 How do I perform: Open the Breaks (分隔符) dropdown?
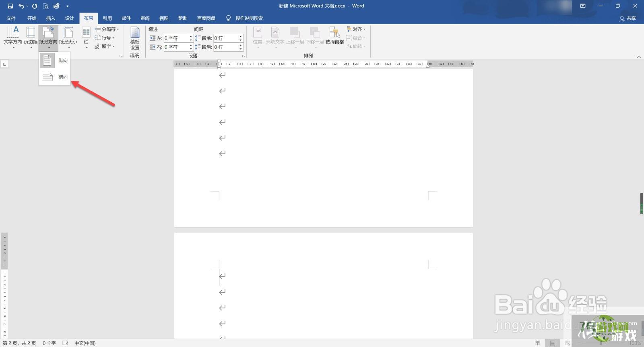(x=107, y=29)
